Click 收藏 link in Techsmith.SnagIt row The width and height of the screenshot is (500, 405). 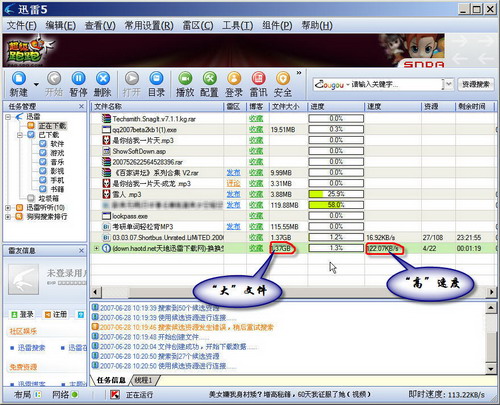click(x=256, y=119)
